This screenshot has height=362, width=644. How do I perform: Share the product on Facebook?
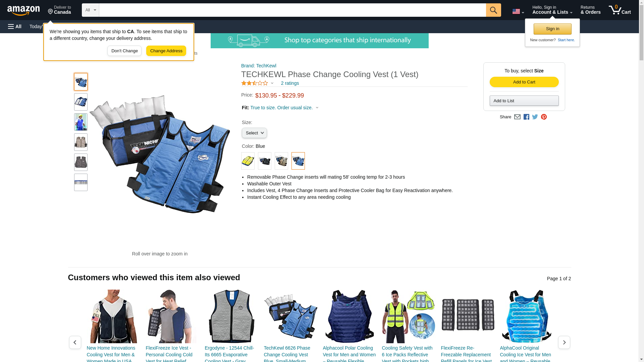click(526, 117)
